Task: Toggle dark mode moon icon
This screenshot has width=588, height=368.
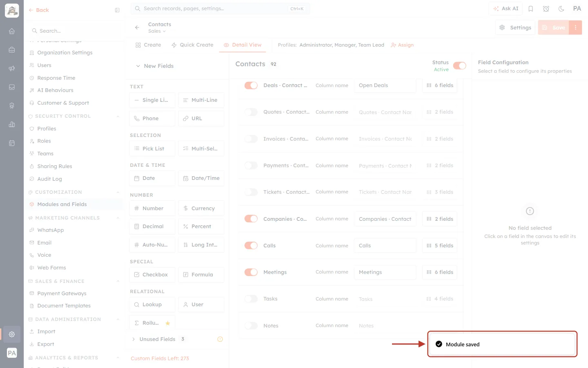Action: coord(561,9)
